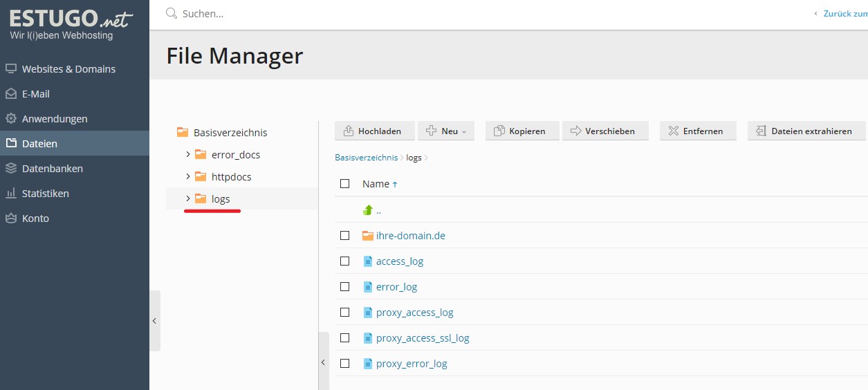Toggle the select-all checkbox beside Name
This screenshot has height=390, width=868.
[345, 184]
